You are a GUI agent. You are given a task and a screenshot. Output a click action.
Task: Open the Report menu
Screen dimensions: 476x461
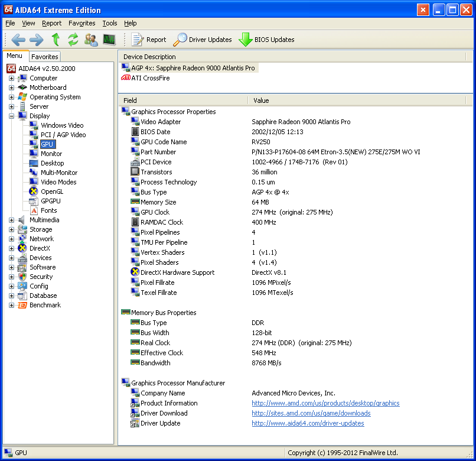tap(51, 23)
